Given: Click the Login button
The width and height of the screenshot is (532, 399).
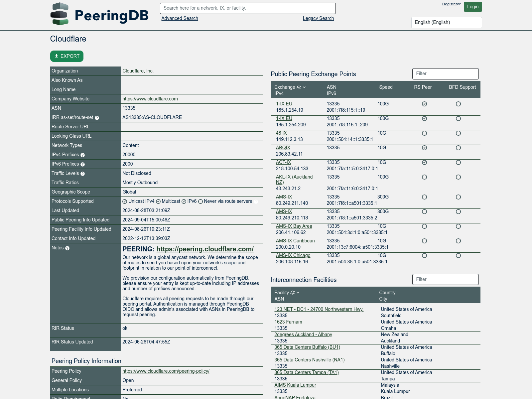Looking at the screenshot, I should pos(472,7).
